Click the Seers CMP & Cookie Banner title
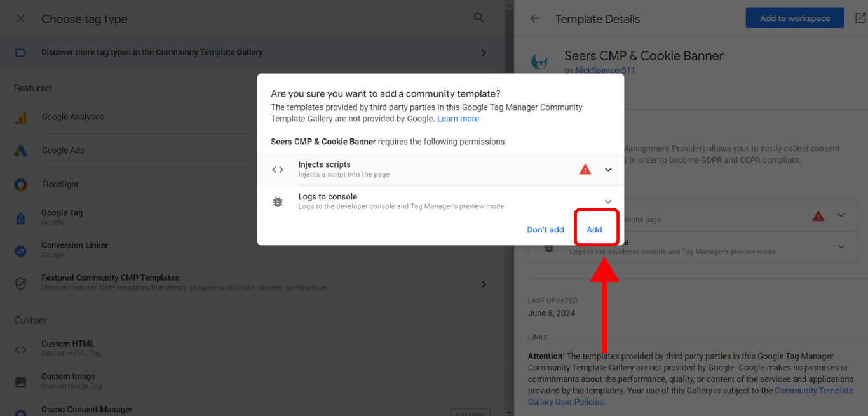 644,56
